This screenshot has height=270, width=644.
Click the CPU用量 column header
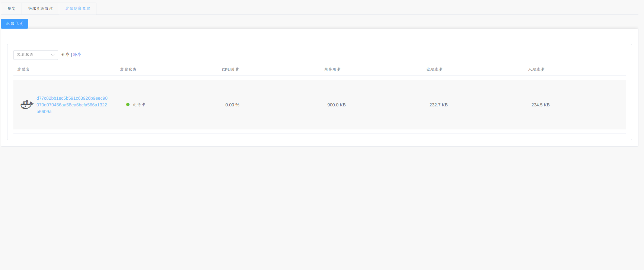pyautogui.click(x=230, y=70)
